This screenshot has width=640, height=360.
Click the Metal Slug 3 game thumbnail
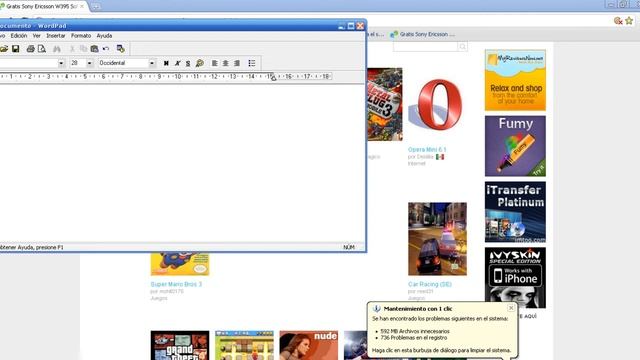384,104
